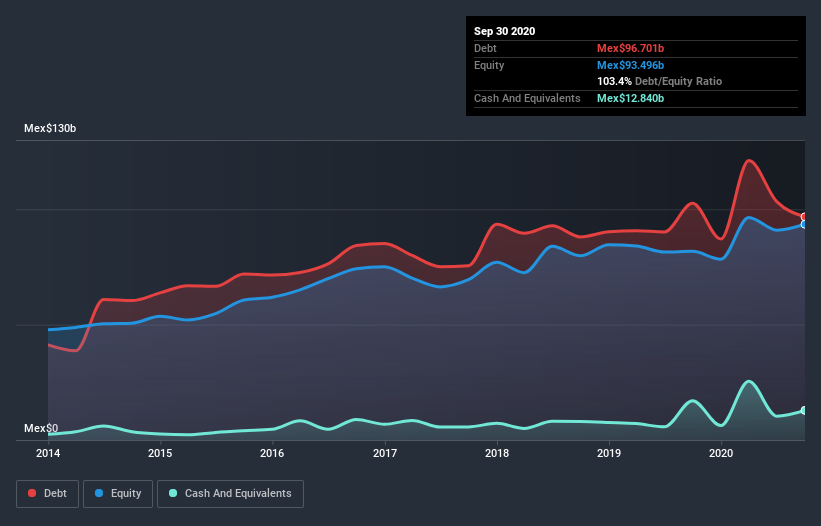Click the red Debt endpoint marker
This screenshot has height=526, width=821.
click(x=804, y=217)
